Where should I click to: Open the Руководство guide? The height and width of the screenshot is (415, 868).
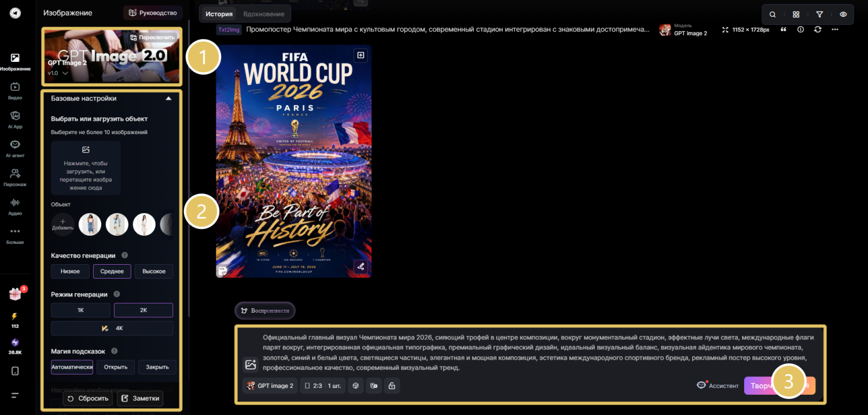click(x=153, y=13)
